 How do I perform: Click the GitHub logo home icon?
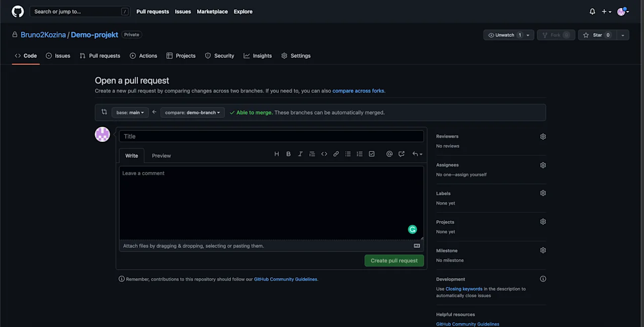(18, 12)
